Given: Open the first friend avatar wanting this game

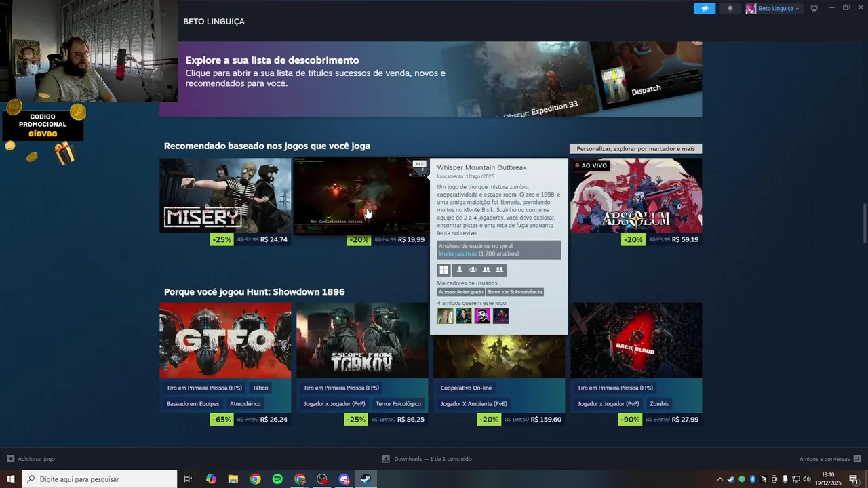Looking at the screenshot, I should [x=445, y=316].
